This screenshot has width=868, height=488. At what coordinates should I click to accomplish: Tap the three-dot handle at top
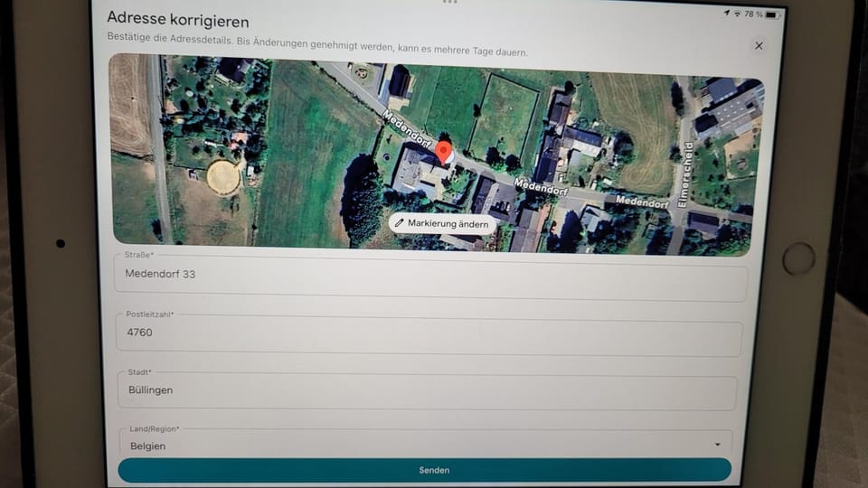pyautogui.click(x=449, y=2)
